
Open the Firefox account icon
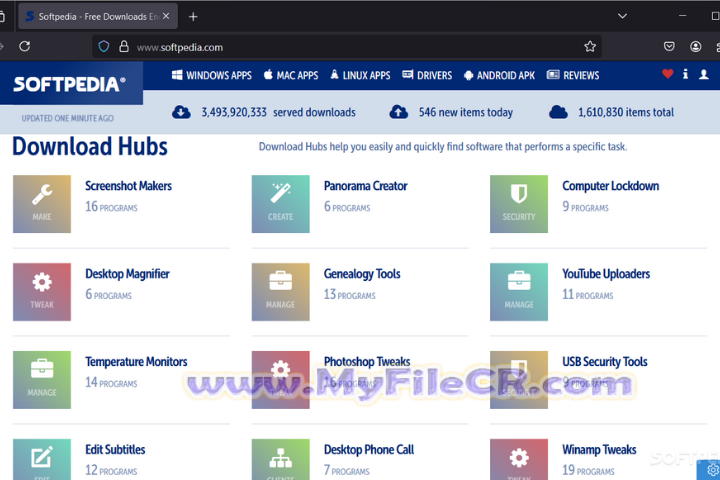click(x=696, y=46)
